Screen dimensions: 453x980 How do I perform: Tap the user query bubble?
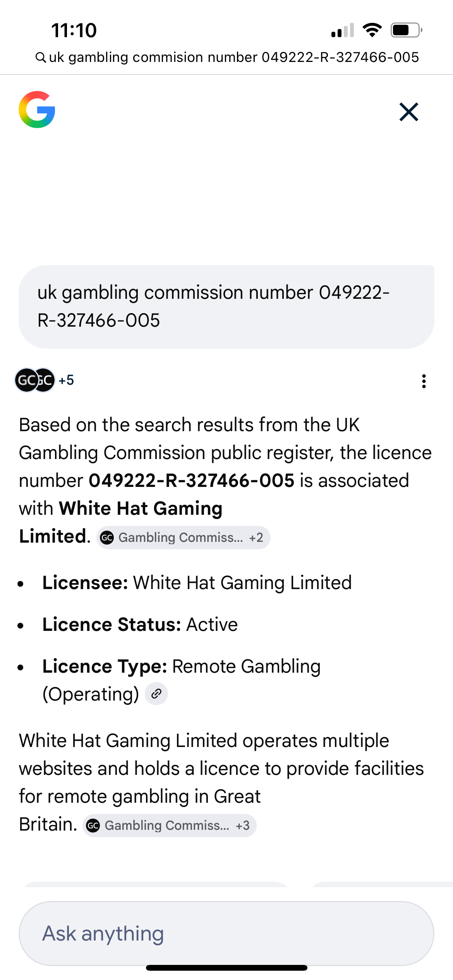[226, 306]
